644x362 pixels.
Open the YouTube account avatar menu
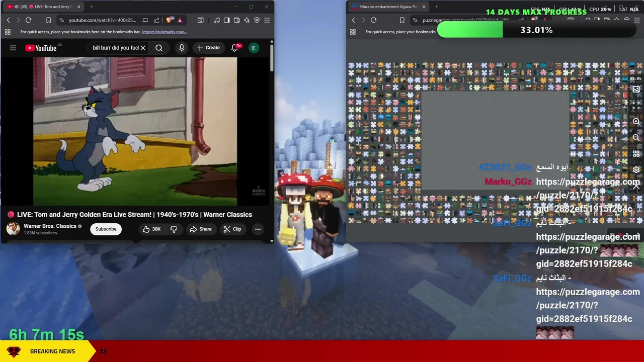coord(254,48)
